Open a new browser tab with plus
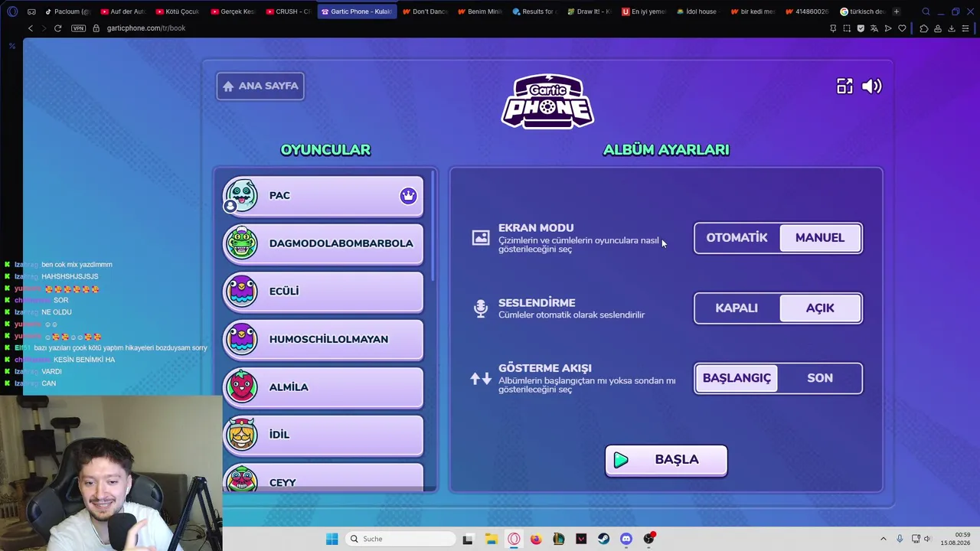Screen dimensions: 980x551 (x=897, y=11)
